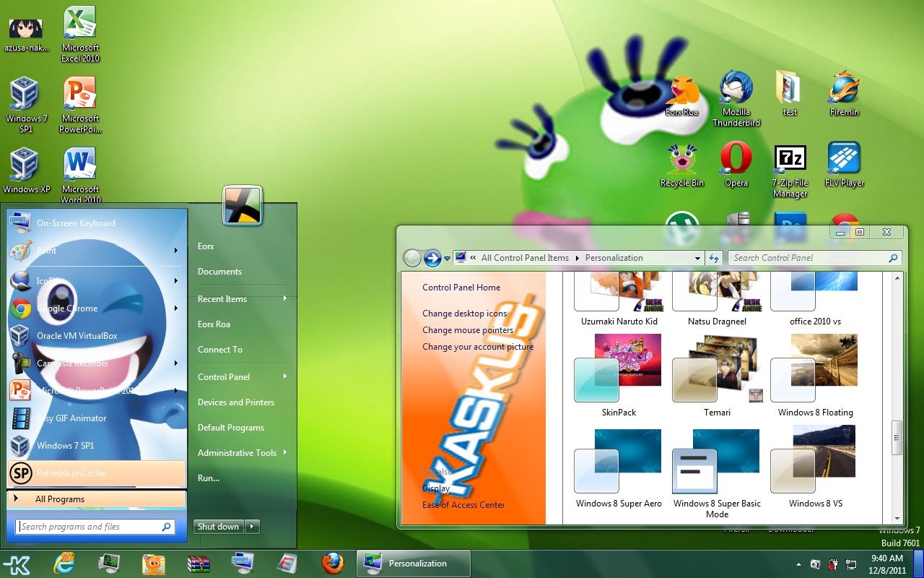
Task: Click themes list scrollbar down arrow
Action: tap(897, 517)
